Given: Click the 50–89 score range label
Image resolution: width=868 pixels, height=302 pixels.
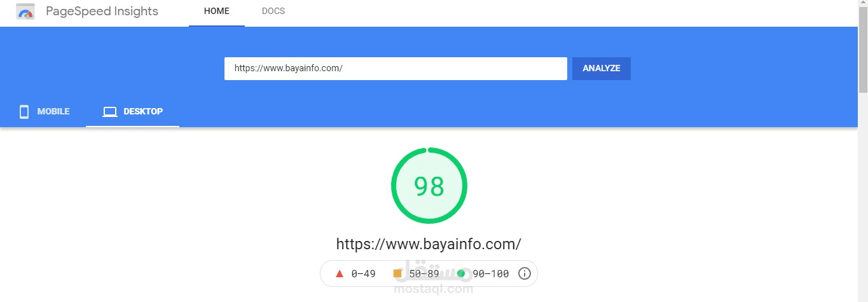Looking at the screenshot, I should [x=424, y=274].
